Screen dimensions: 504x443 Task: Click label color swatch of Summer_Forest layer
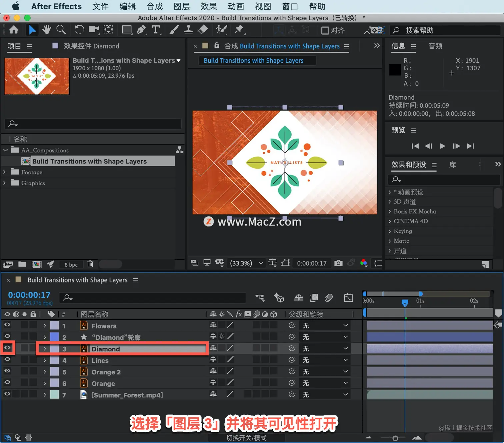(54, 395)
